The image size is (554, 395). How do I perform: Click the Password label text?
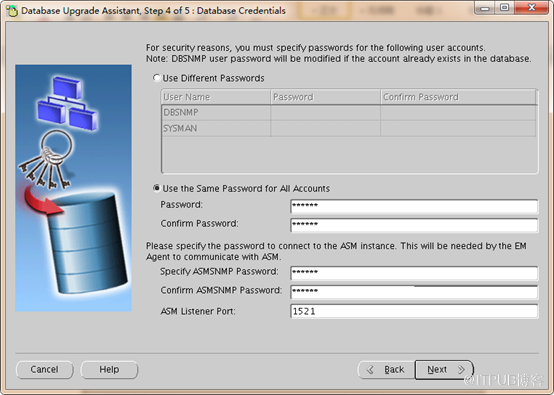181,205
